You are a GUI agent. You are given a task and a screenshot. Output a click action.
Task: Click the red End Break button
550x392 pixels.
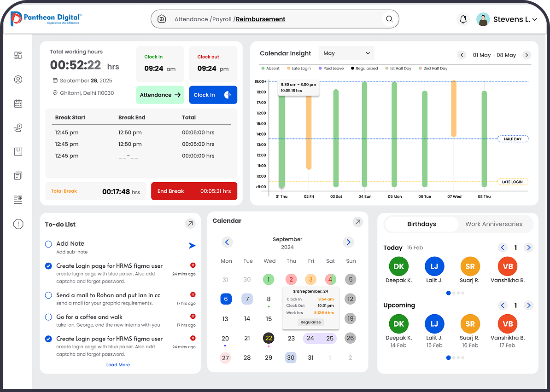point(194,191)
